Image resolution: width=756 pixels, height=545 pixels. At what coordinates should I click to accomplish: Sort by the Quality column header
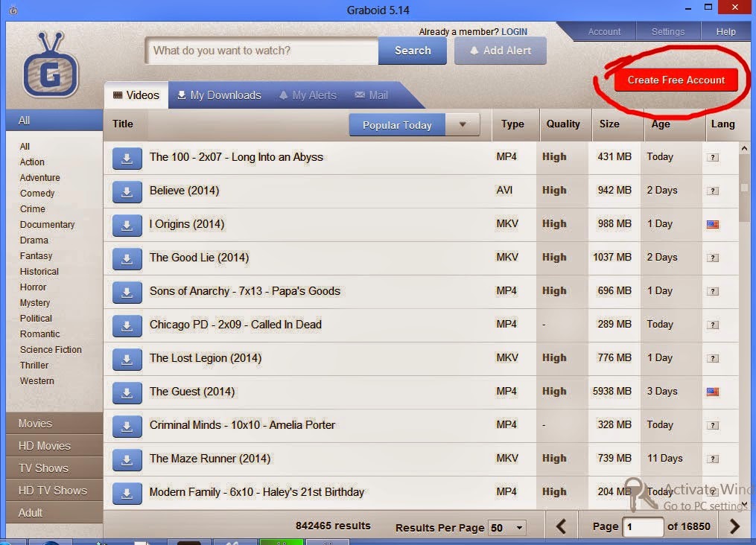[563, 124]
